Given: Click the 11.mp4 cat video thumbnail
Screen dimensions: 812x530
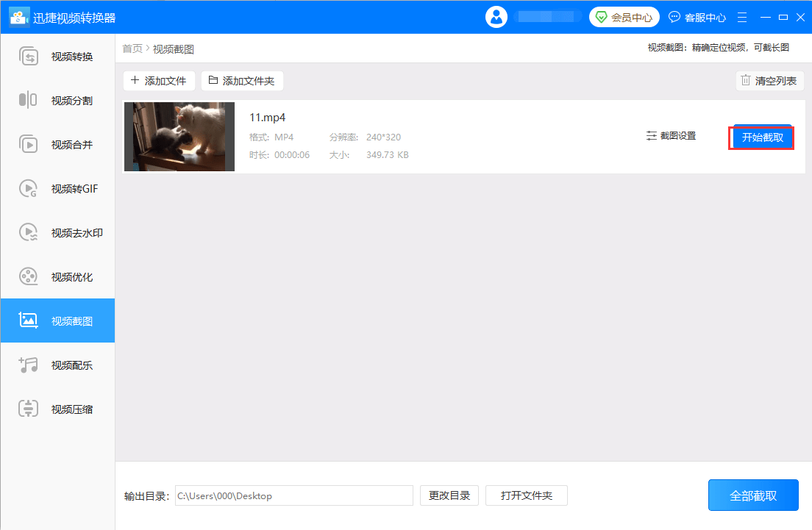Looking at the screenshot, I should [179, 137].
